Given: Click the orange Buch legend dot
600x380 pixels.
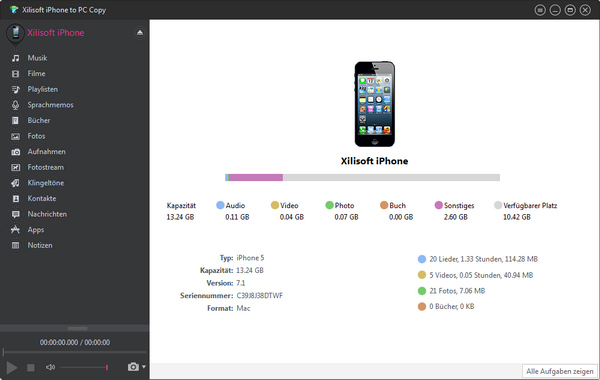Looking at the screenshot, I should pyautogui.click(x=384, y=205).
